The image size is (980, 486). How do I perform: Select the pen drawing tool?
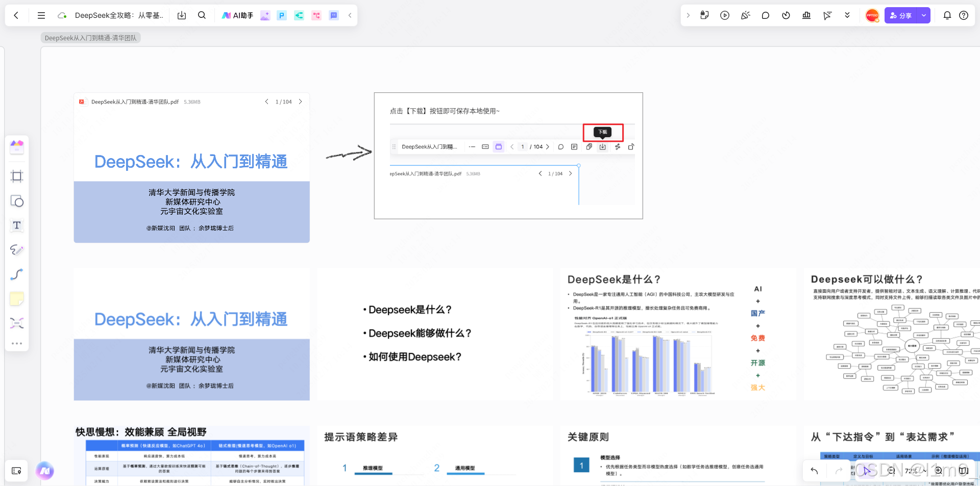click(x=17, y=250)
